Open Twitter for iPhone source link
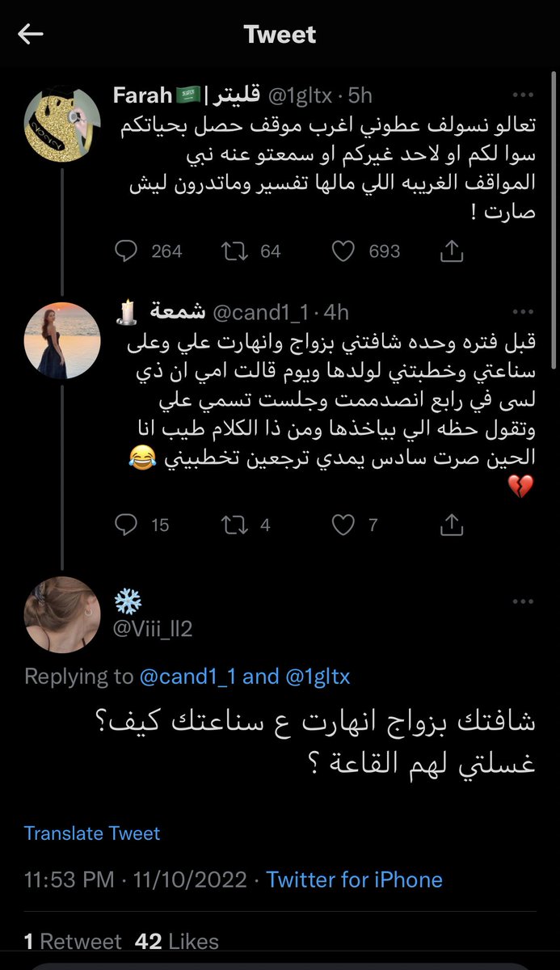The image size is (560, 970). [x=355, y=879]
